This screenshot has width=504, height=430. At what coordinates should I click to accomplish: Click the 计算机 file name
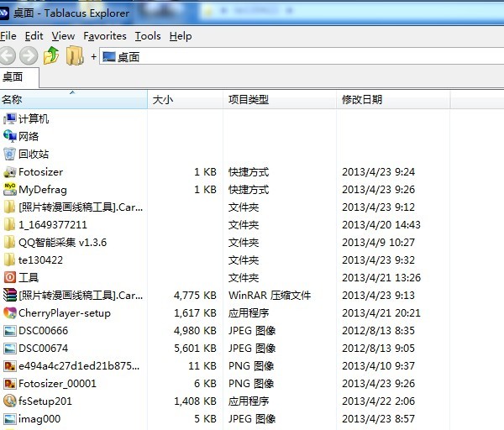(34, 119)
